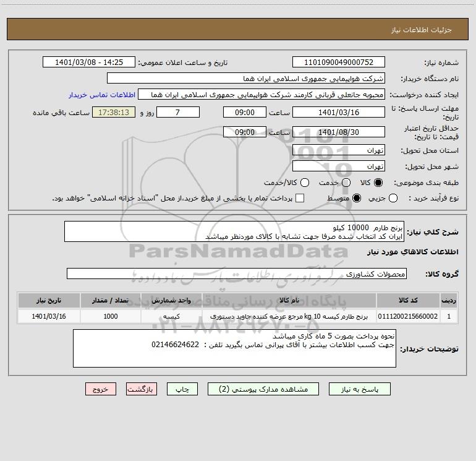Click the نام کالا column header
The height and width of the screenshot is (461, 476).
click(289, 300)
